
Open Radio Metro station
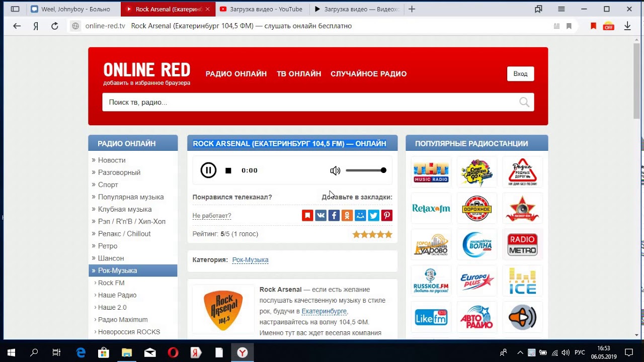523,245
